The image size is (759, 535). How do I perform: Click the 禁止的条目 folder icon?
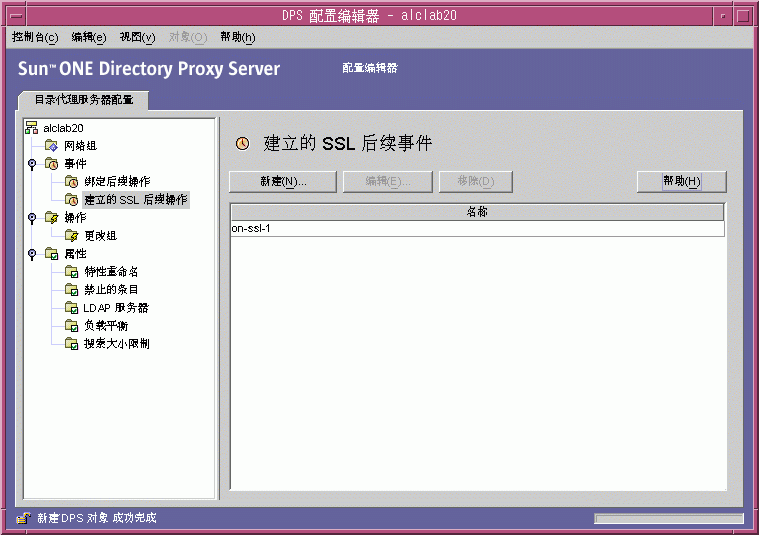[72, 290]
